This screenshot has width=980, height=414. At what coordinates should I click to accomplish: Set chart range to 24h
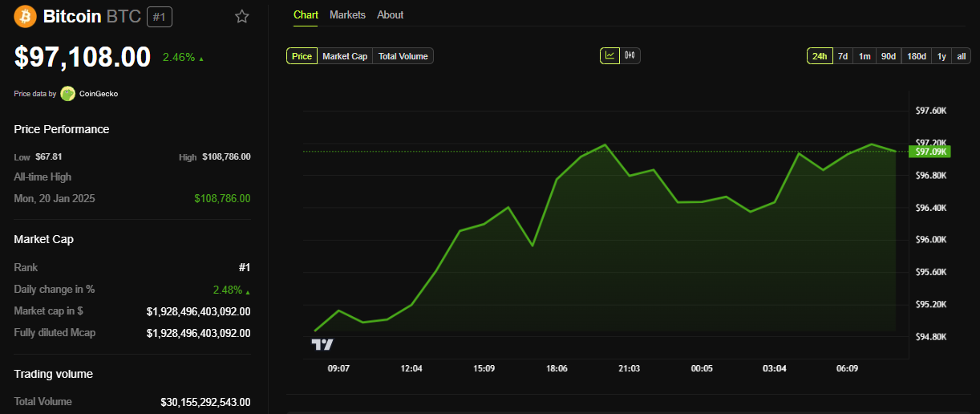(820, 56)
